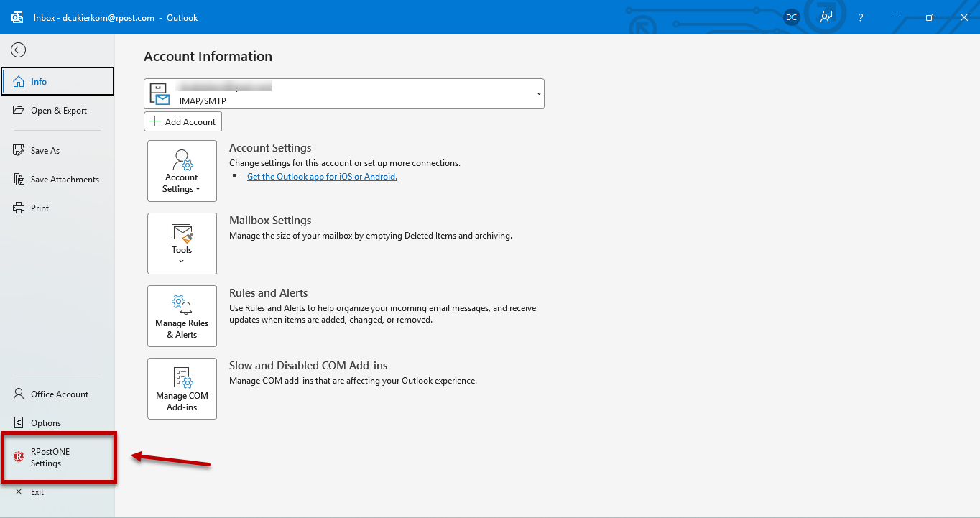This screenshot has height=518, width=980.
Task: Expand the Account Settings dropdown button
Action: tap(182, 171)
